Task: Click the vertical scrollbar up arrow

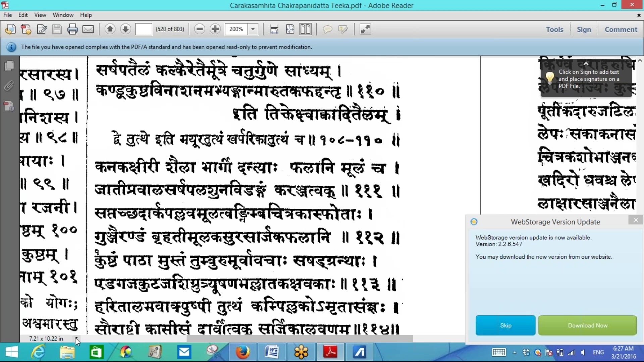Action: [x=640, y=60]
